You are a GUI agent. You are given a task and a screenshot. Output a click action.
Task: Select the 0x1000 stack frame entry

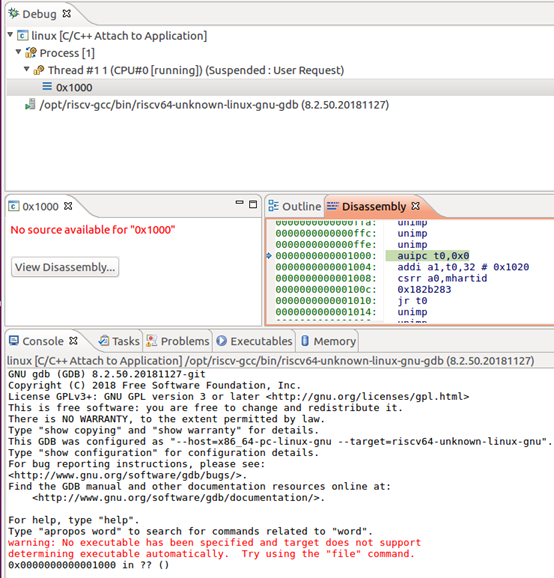[x=280, y=87]
